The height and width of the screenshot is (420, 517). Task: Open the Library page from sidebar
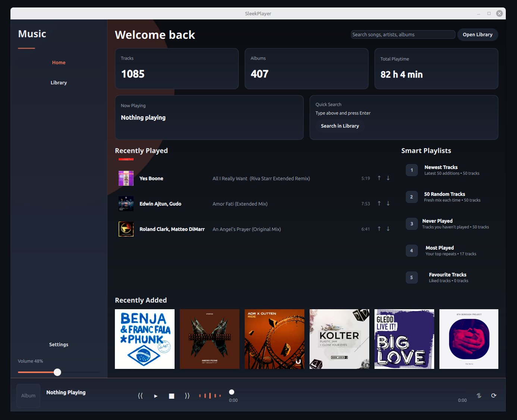(59, 83)
